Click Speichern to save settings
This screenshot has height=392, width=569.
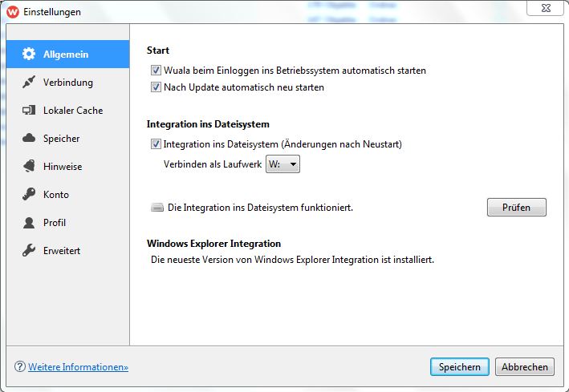click(459, 366)
